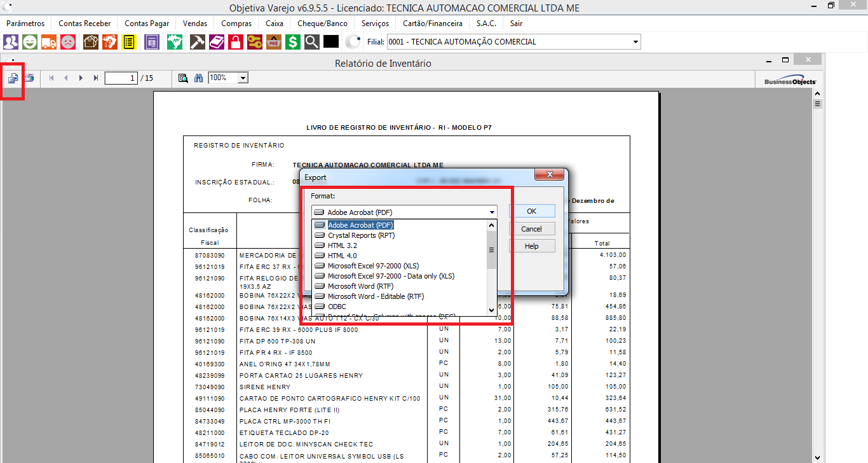Open the Compras menu
This screenshot has width=868, height=463.
236,24
